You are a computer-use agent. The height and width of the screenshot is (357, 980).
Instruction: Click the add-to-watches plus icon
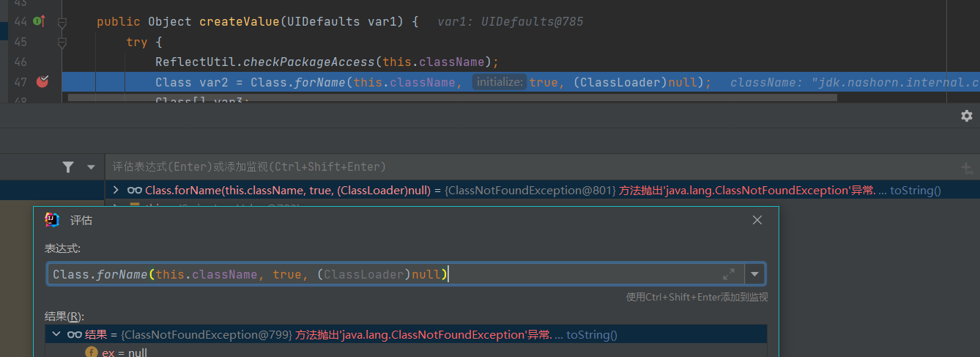pos(967,168)
